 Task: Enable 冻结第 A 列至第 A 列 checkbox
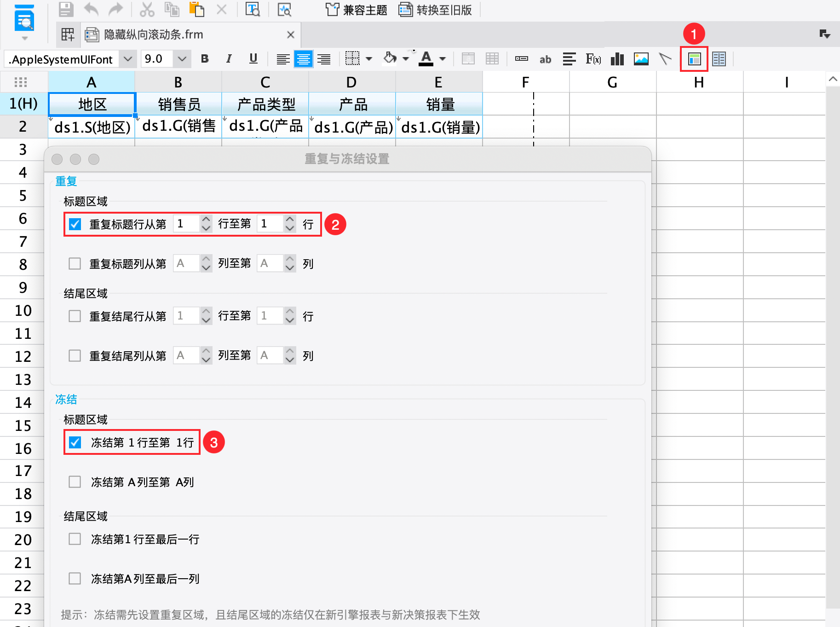click(x=75, y=482)
